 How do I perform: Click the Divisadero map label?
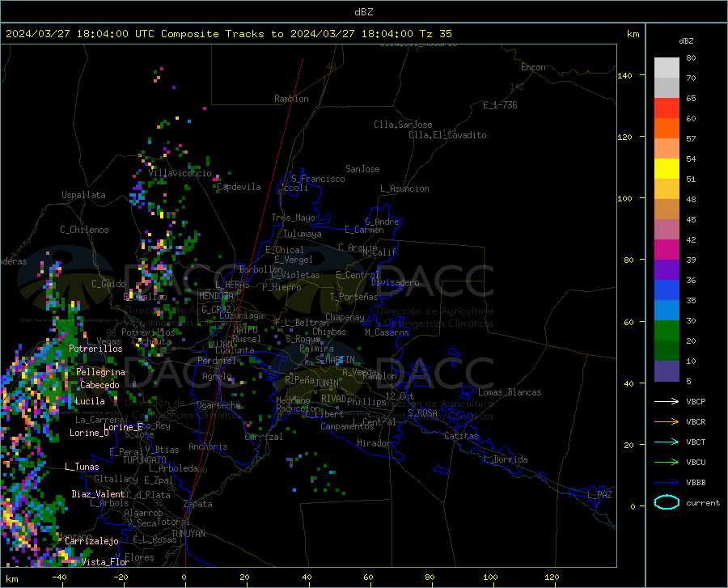point(395,282)
